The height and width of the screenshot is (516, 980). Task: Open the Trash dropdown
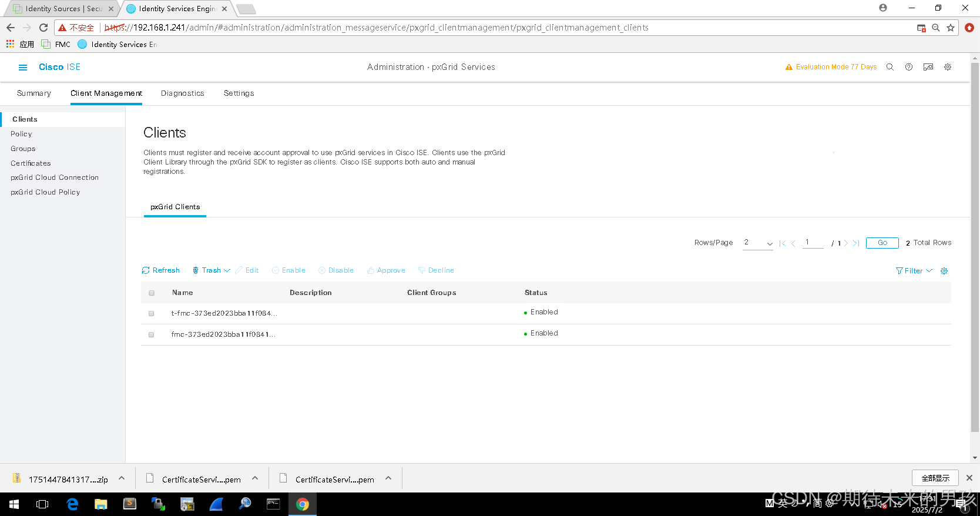point(212,270)
